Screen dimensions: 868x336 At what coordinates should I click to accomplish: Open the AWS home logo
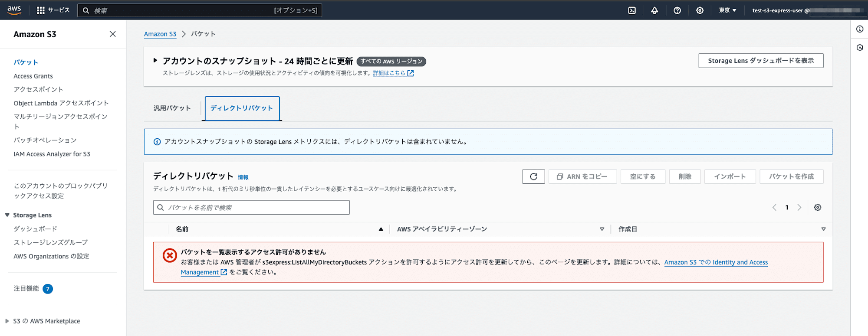tap(14, 10)
